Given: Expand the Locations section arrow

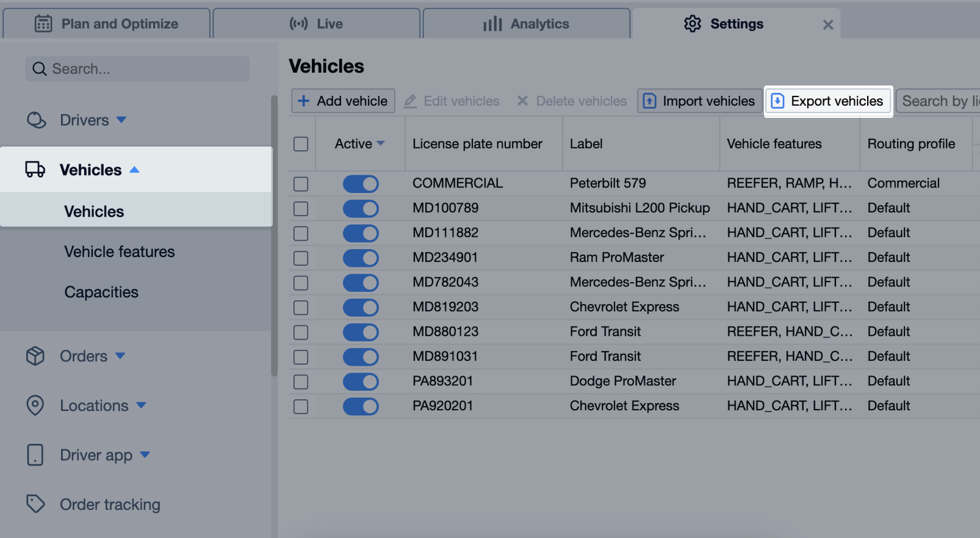Looking at the screenshot, I should (x=142, y=405).
